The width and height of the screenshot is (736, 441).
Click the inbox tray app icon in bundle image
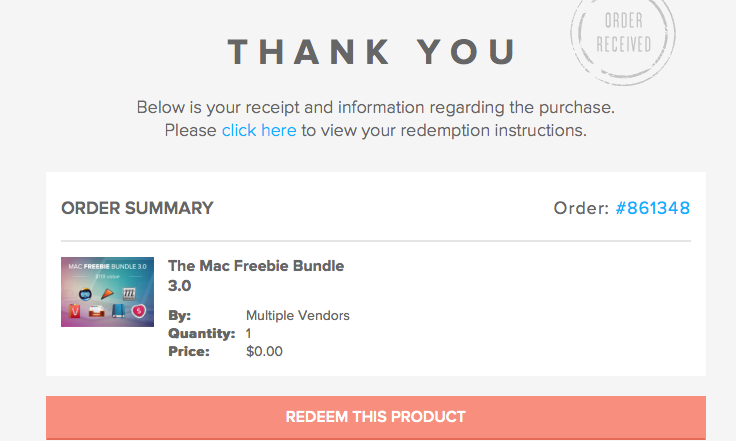[96, 314]
